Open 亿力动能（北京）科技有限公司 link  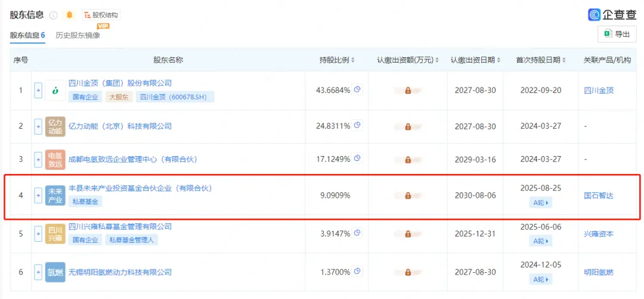click(x=120, y=126)
